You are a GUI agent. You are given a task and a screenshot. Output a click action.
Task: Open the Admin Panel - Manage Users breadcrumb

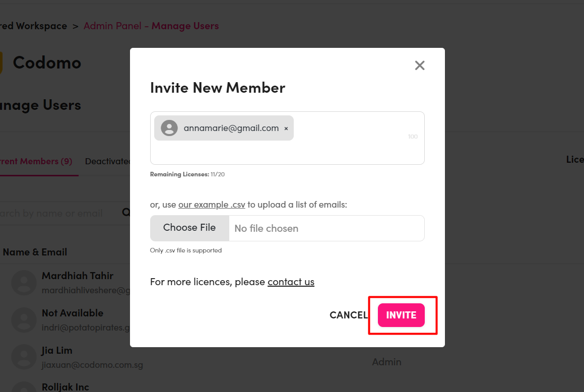(x=151, y=26)
